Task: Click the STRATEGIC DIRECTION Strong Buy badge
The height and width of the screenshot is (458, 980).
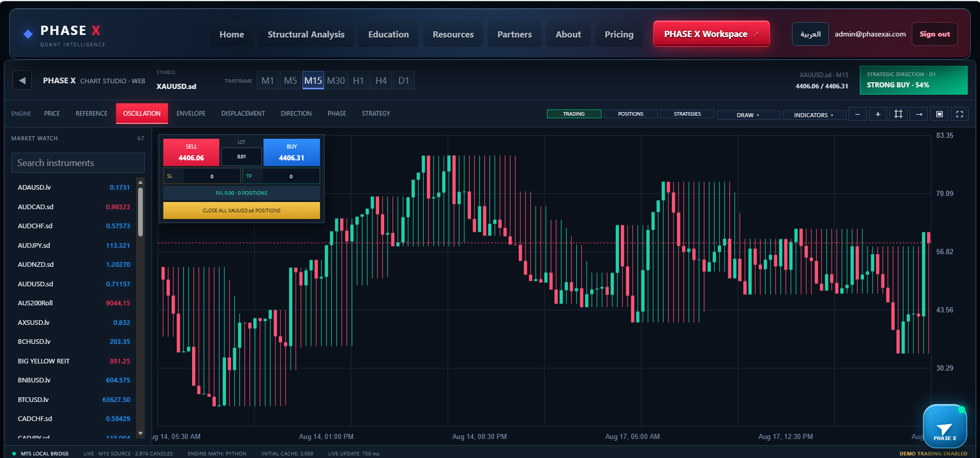Action: 913,80
